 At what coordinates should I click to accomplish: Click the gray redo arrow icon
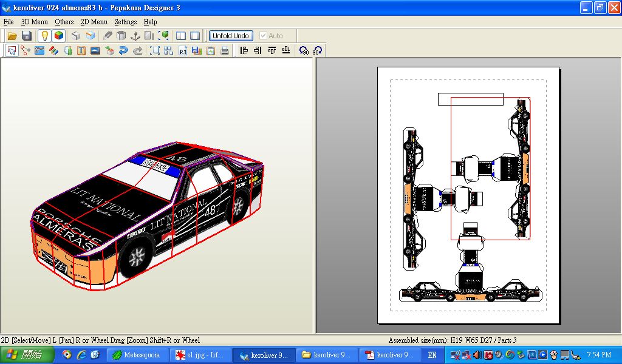click(137, 51)
